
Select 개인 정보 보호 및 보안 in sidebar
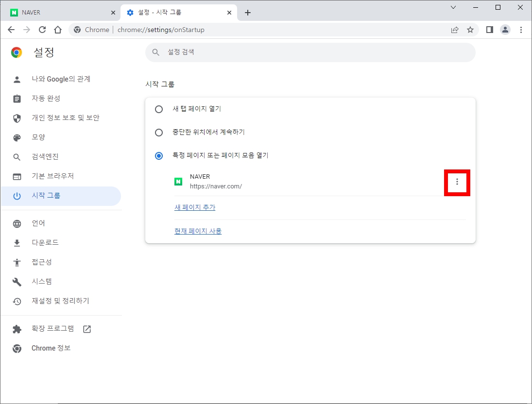coord(66,118)
